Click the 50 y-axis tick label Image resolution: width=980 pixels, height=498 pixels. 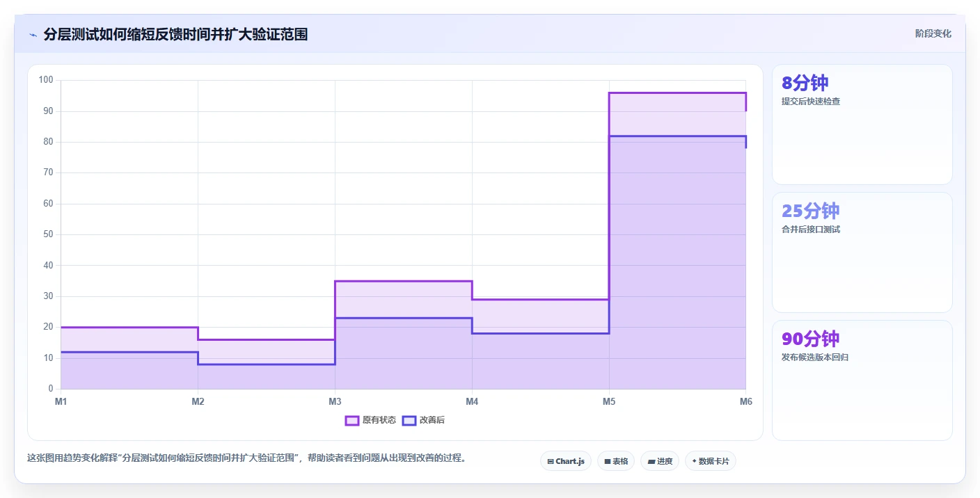[48, 234]
